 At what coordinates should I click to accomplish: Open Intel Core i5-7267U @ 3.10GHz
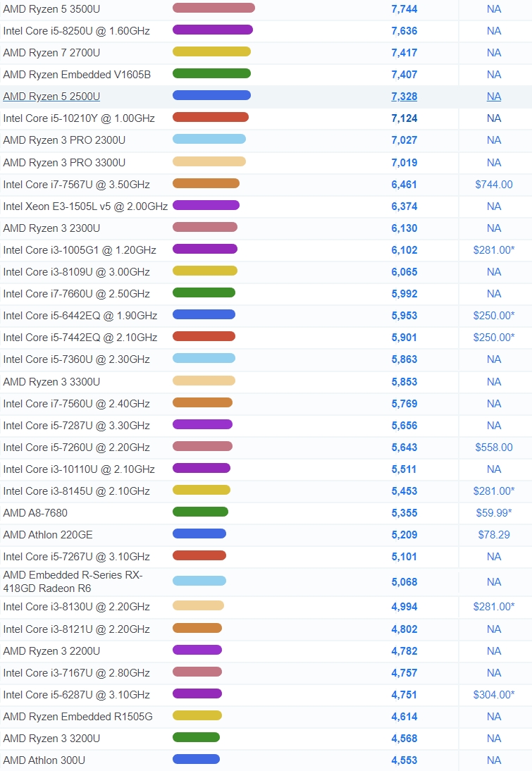76,557
